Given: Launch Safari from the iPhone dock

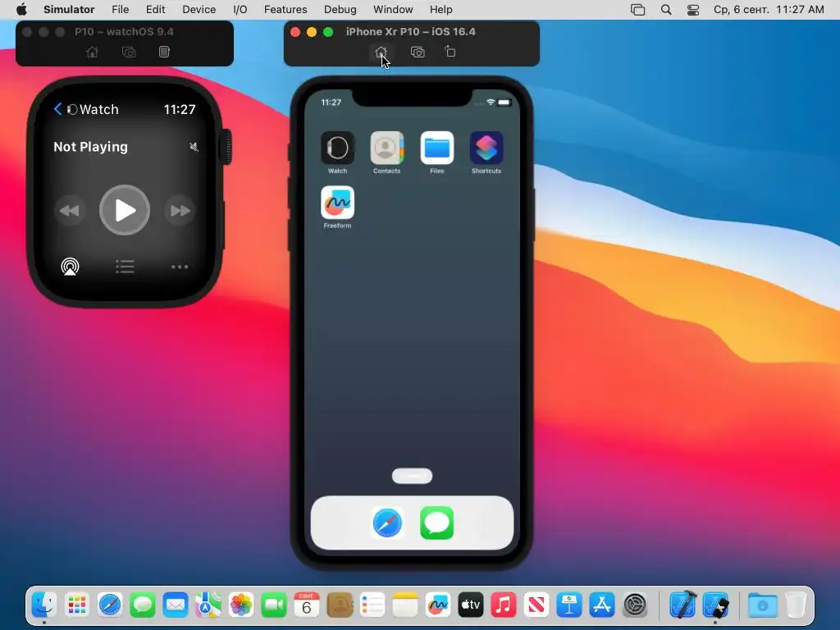Looking at the screenshot, I should (x=387, y=523).
